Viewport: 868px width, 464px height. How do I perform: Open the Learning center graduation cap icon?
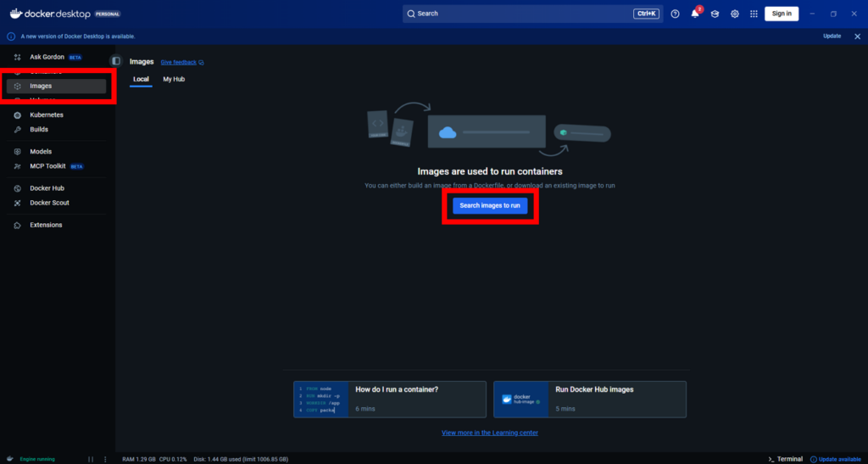(715, 14)
